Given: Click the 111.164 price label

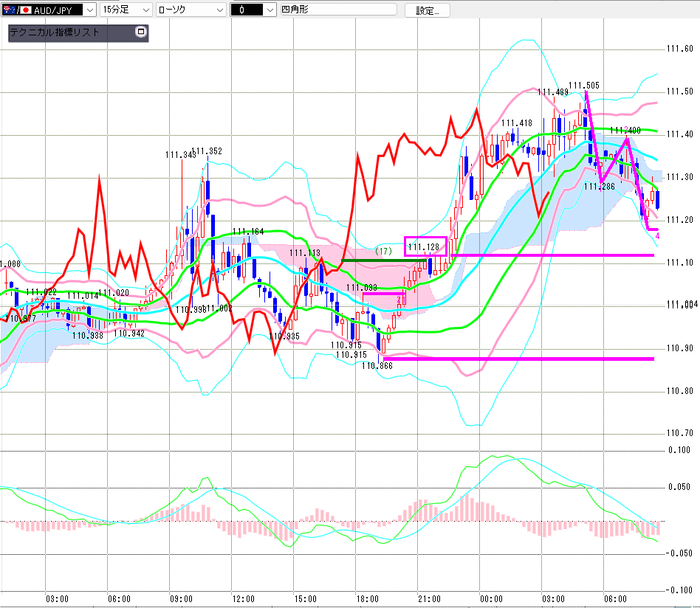Looking at the screenshot, I should 248,232.
